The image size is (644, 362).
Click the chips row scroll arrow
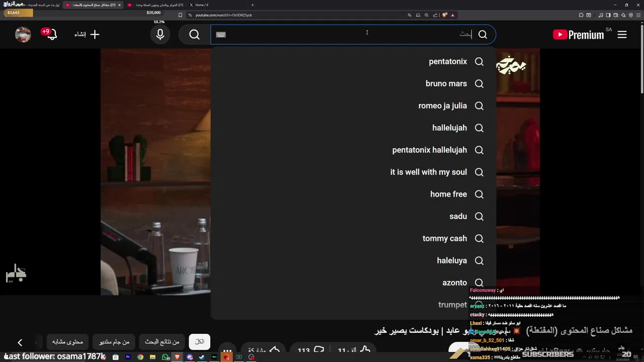tap(20, 342)
